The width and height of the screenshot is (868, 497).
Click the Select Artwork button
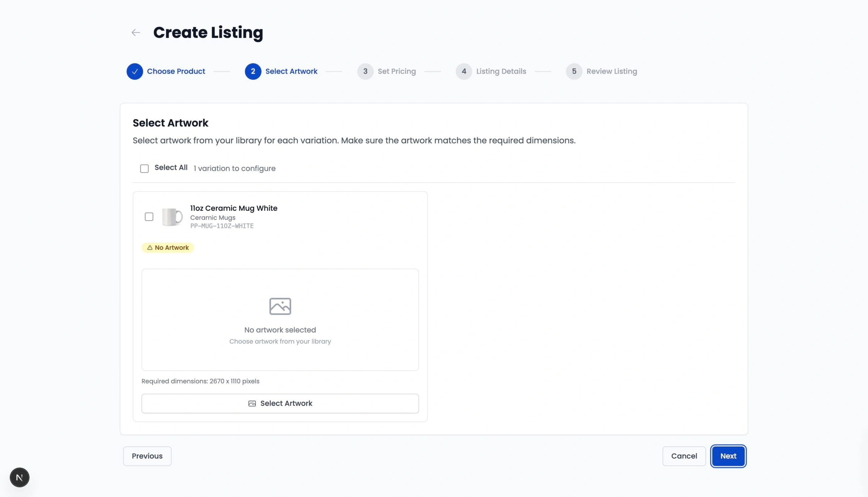pos(280,403)
